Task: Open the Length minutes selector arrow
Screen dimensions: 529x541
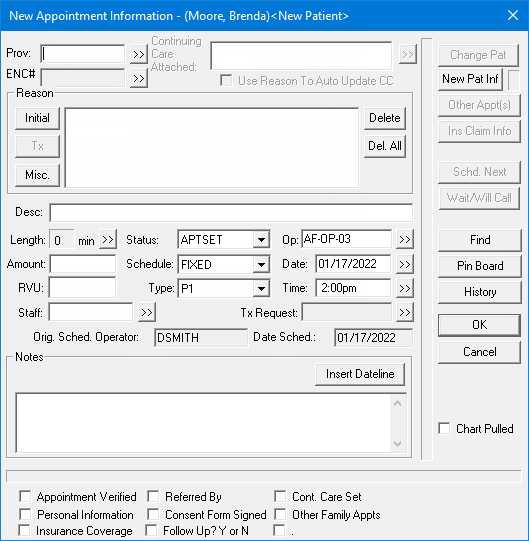Action: click(x=108, y=239)
